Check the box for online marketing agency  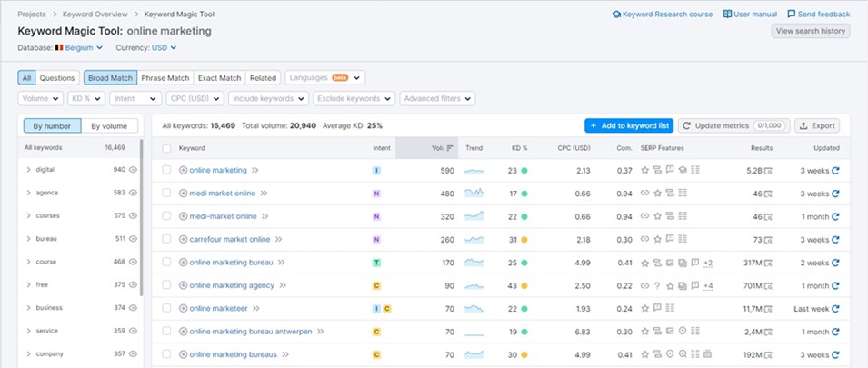166,285
